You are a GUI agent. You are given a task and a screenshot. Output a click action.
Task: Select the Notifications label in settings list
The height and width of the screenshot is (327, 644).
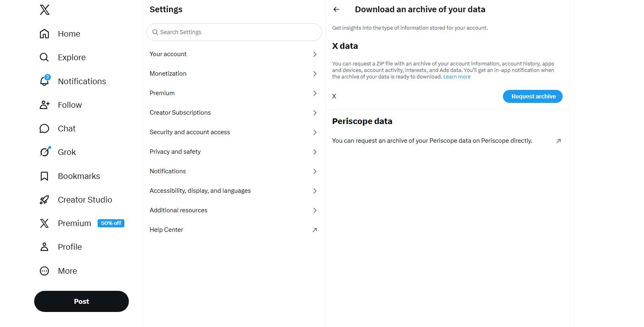click(168, 171)
